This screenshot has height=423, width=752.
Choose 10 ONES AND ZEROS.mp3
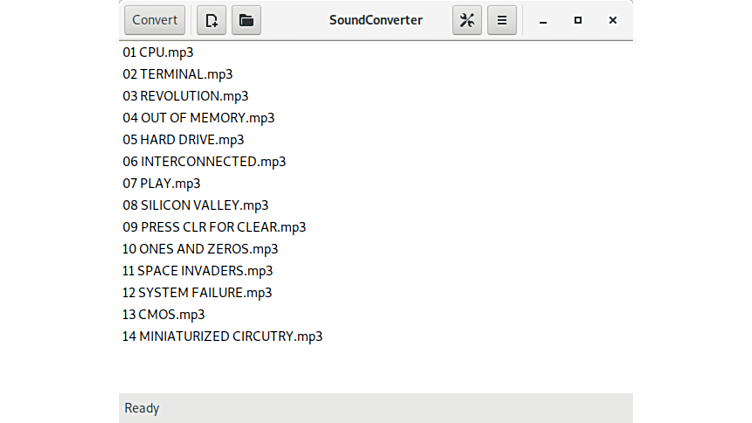(x=200, y=249)
